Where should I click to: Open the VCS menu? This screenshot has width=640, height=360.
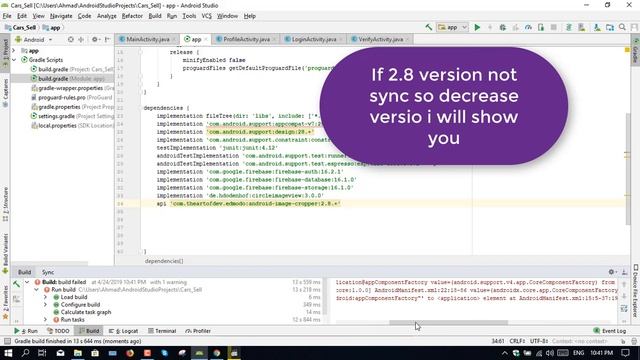pos(207,16)
